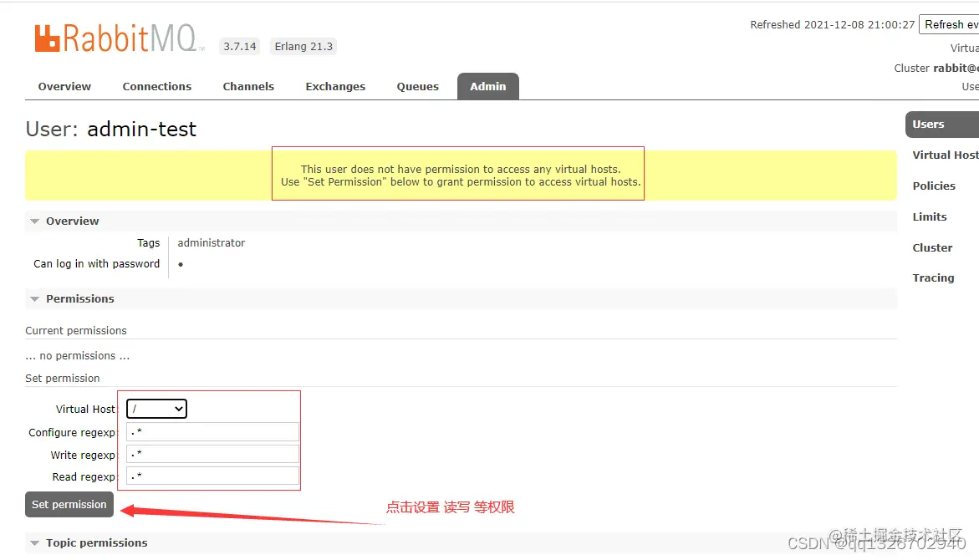The height and width of the screenshot is (560, 979).
Task: Click the 3.7.14 version badge
Action: 240,46
